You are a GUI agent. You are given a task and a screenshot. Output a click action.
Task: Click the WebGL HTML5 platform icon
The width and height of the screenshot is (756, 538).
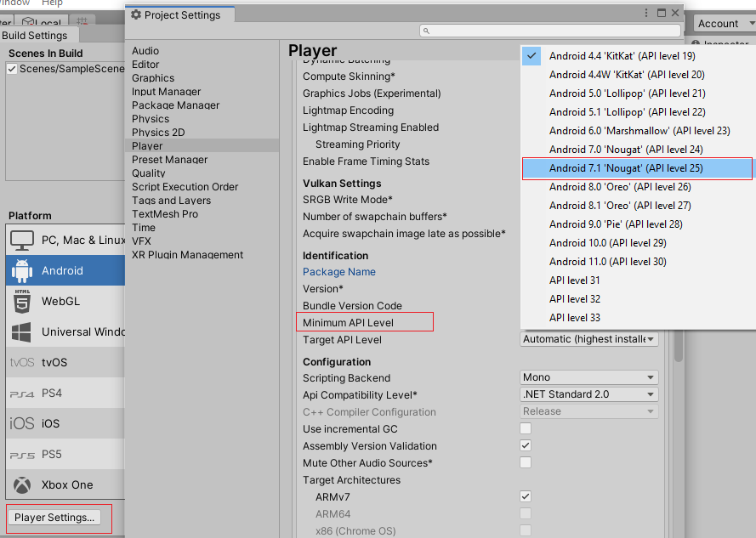(22, 302)
